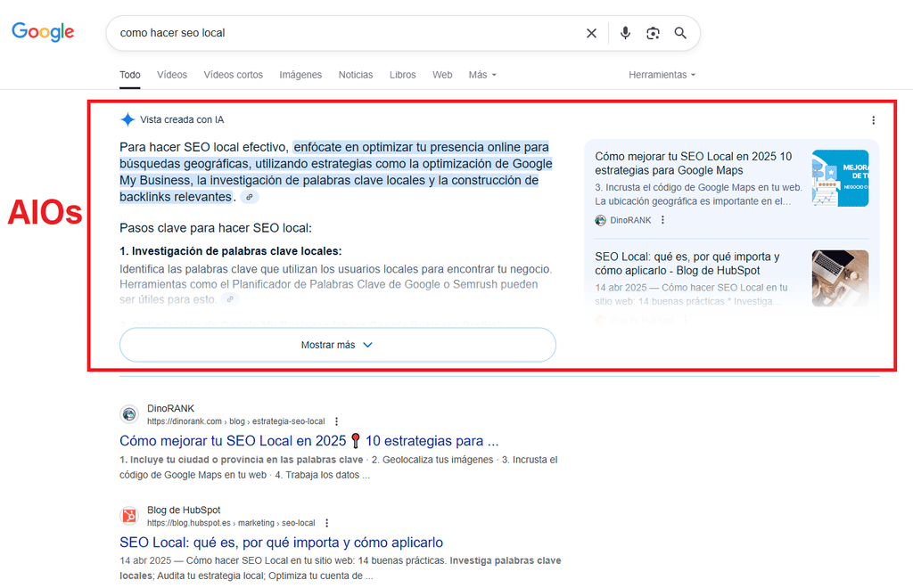The width and height of the screenshot is (913, 588).
Task: Click the '14 abr 2025' HubSpot result snippet
Action: 340,568
